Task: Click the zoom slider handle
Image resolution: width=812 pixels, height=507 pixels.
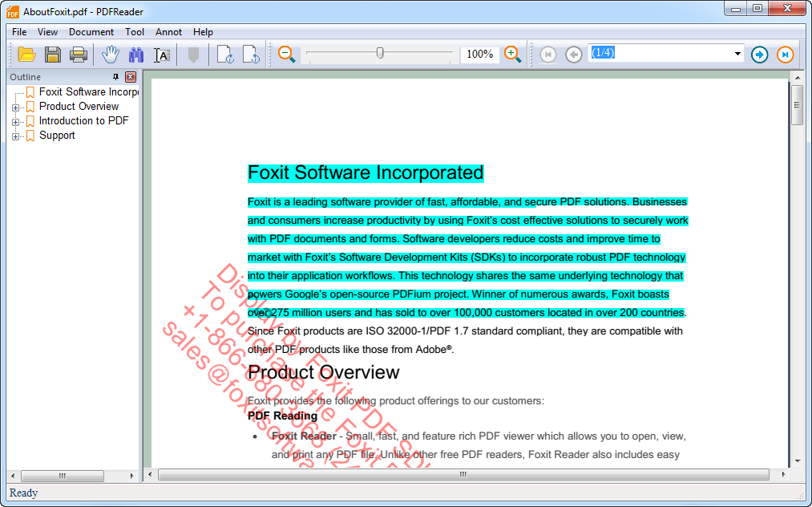Action: 380,53
